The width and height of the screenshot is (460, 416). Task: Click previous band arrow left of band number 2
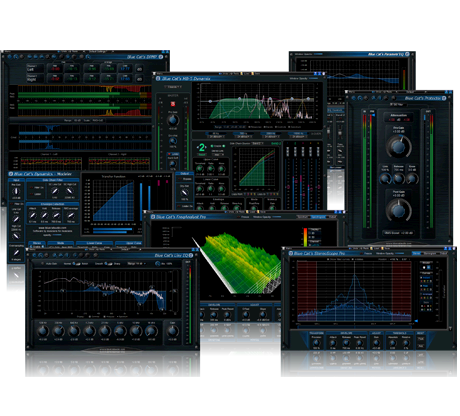coord(197,147)
